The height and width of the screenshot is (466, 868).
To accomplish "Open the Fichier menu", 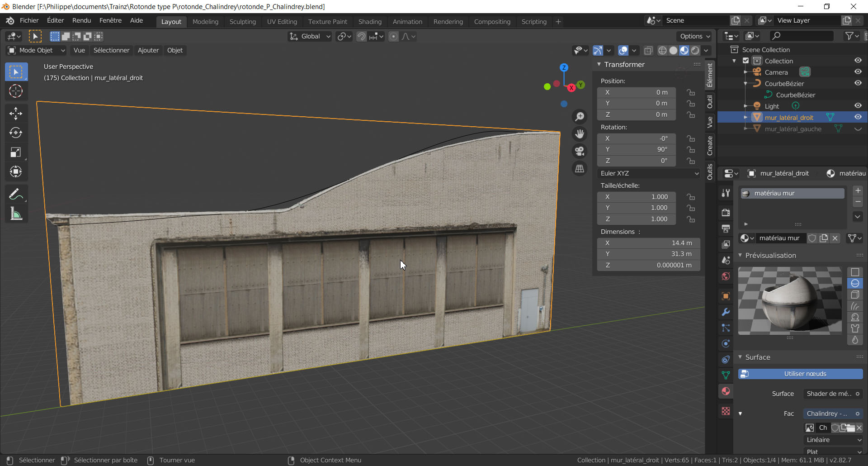I will [29, 21].
